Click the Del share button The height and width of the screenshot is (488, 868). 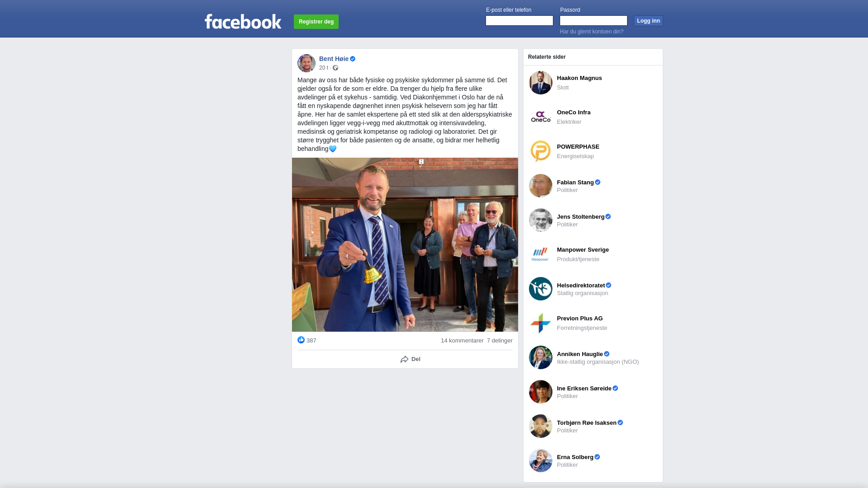pyautogui.click(x=410, y=359)
